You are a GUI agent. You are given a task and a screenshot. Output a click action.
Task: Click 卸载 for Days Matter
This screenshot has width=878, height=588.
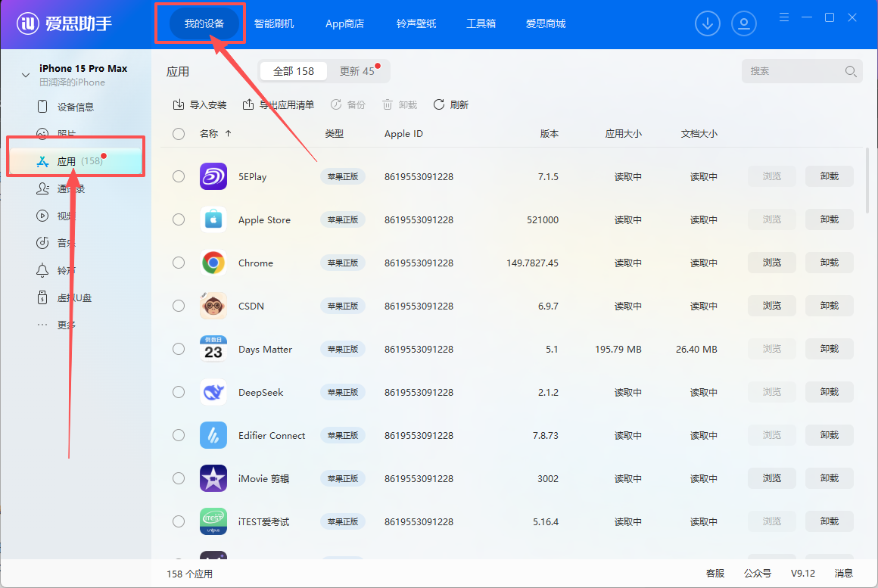pos(830,349)
